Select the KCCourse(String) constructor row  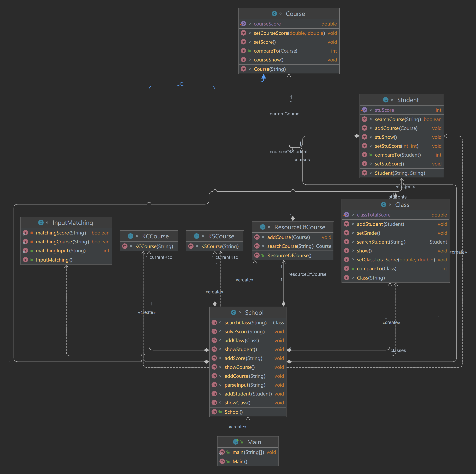[x=154, y=246]
